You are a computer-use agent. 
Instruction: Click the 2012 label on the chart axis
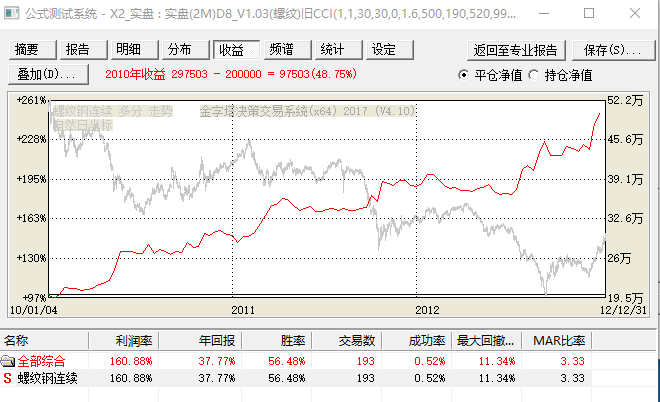point(427,310)
